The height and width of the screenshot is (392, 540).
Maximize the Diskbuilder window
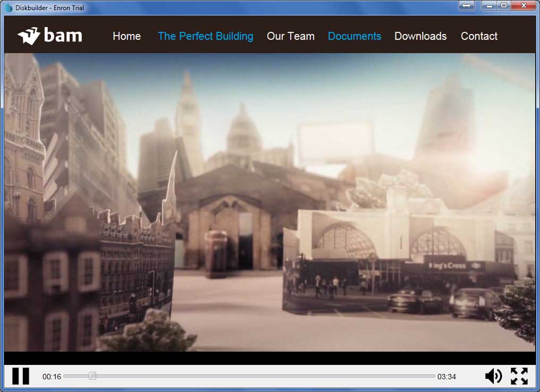pyautogui.click(x=504, y=5)
